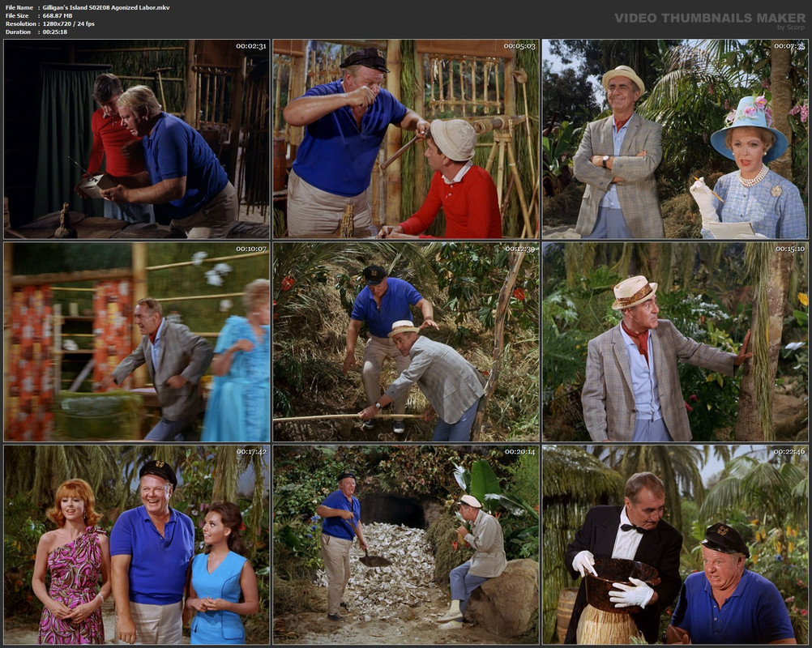This screenshot has height=648, width=812.
Task: Select the thumbnail at timestamp 00:22:46
Action: 675,545
